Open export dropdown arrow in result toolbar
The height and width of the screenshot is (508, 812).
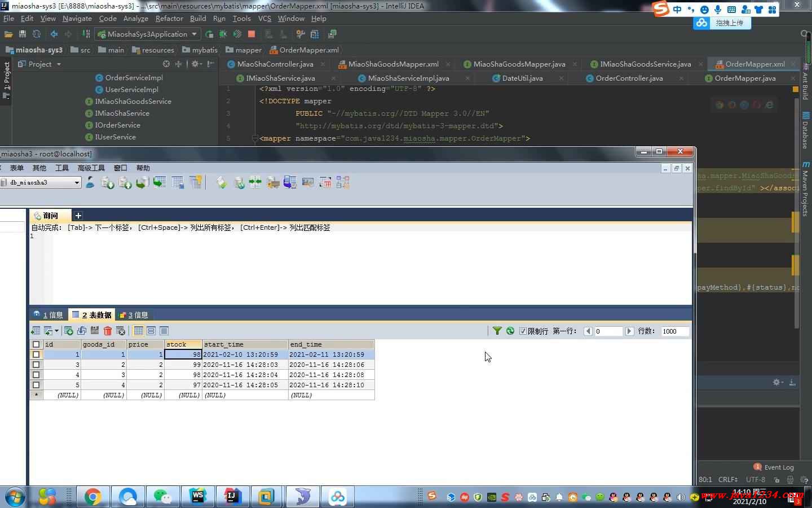point(56,331)
